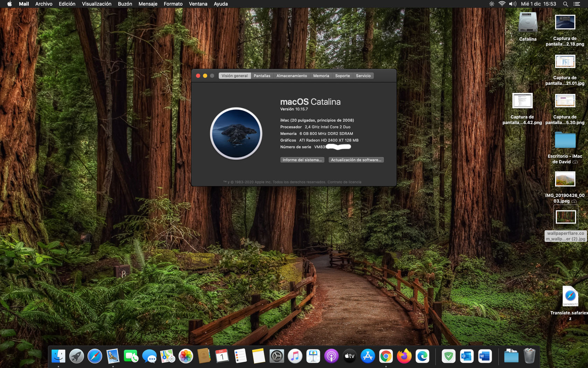This screenshot has width=588, height=368.
Task: Click the Informe del sistema button
Action: pyautogui.click(x=302, y=160)
